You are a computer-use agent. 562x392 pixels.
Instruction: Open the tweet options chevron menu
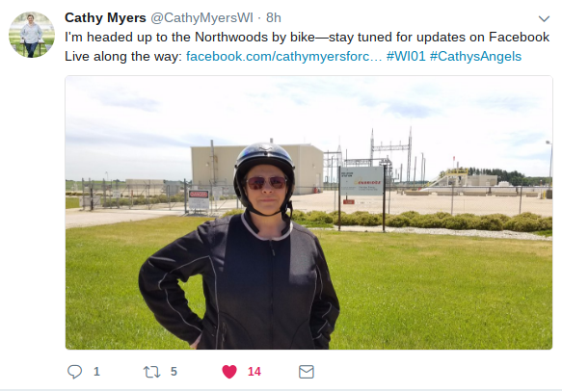coord(544,18)
